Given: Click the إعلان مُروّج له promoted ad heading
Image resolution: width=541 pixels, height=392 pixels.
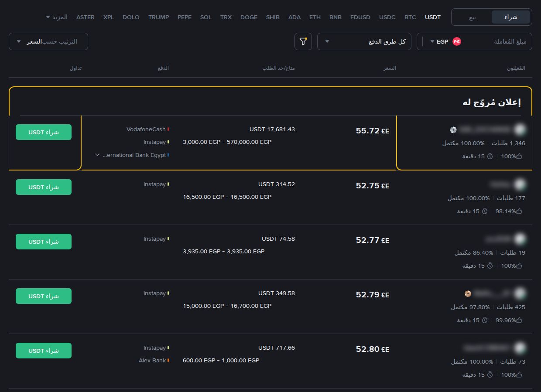Looking at the screenshot, I should (492, 102).
